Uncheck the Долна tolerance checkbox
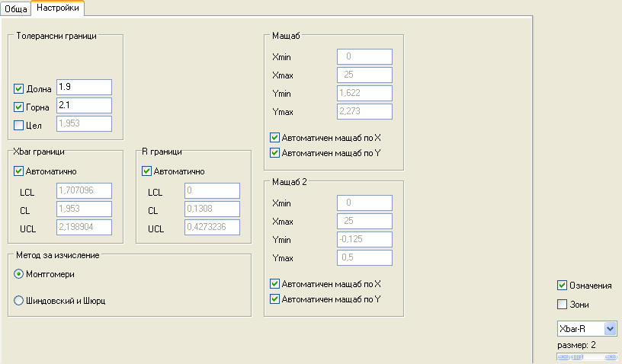This screenshot has width=622, height=364. (19, 88)
